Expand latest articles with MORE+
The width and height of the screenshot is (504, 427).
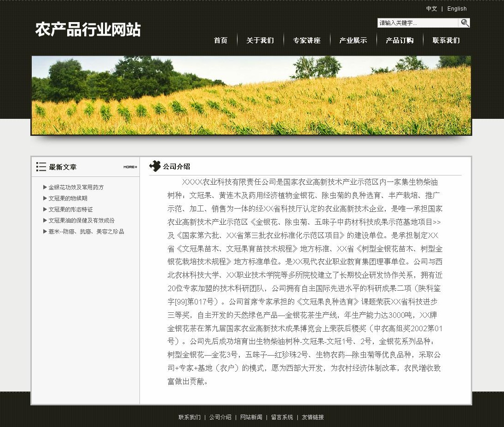[130, 167]
